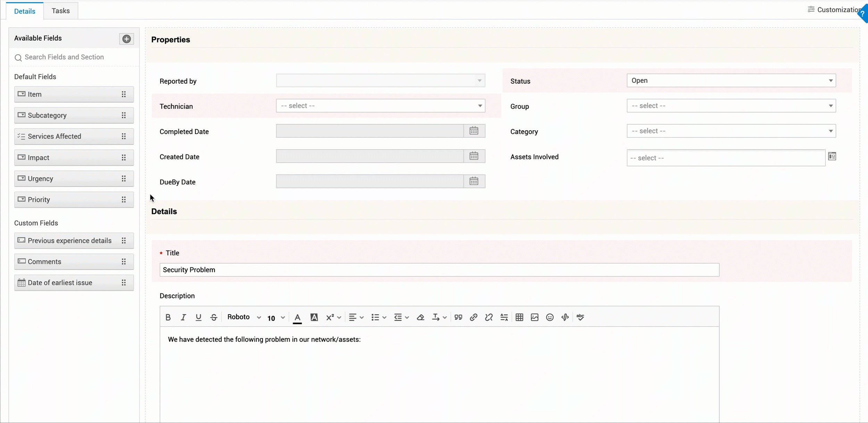
Task: Clear formatting with eraser icon
Action: (420, 317)
